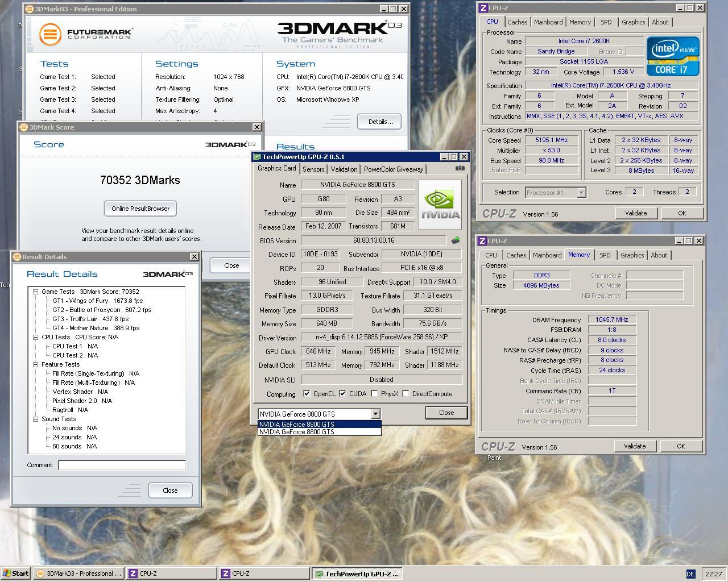Collapse the Feature Tests tree node
This screenshot has height=582, width=728.
click(x=35, y=364)
